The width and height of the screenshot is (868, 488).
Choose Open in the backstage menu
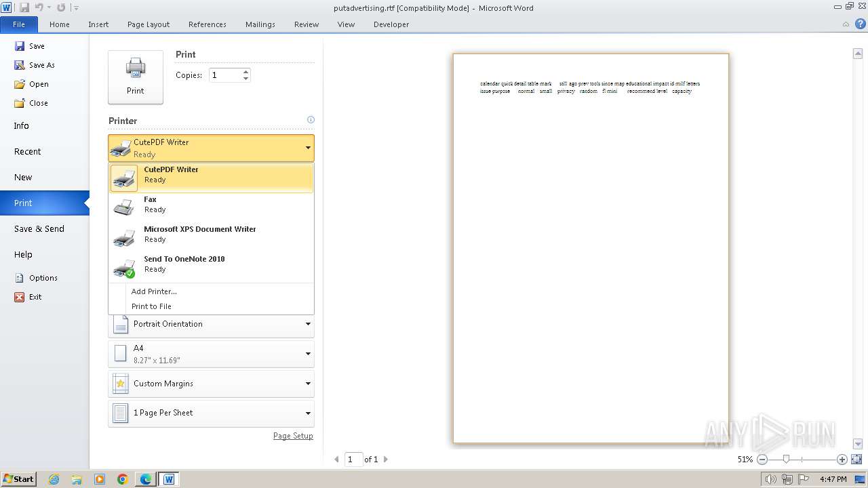coord(31,84)
